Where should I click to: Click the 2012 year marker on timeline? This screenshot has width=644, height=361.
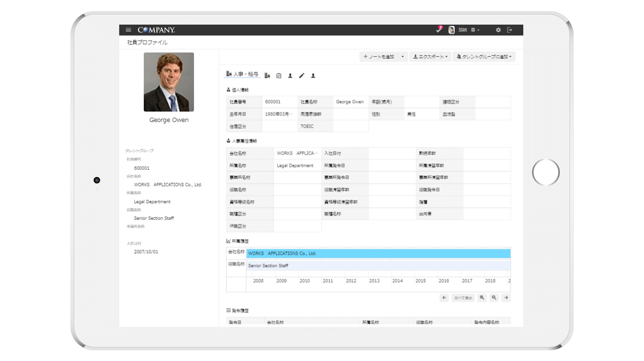(351, 281)
